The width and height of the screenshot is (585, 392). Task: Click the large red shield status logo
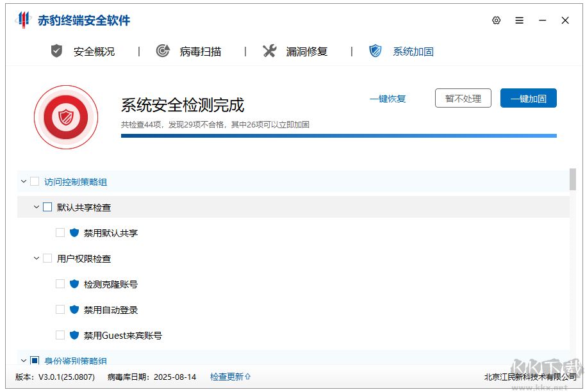click(x=67, y=117)
